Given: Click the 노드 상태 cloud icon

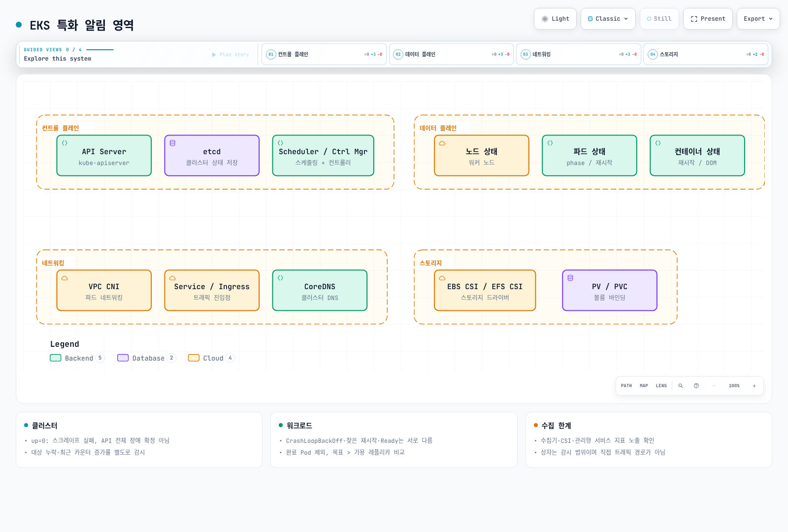Looking at the screenshot, I should click(x=442, y=143).
